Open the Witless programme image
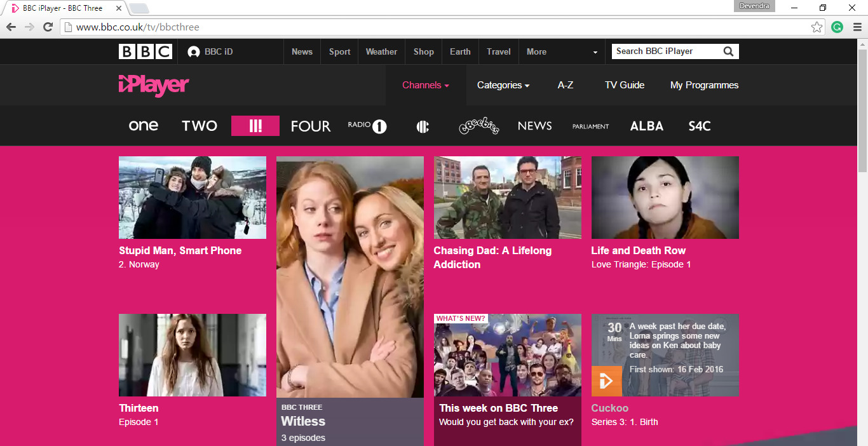The width and height of the screenshot is (868, 446). click(350, 277)
